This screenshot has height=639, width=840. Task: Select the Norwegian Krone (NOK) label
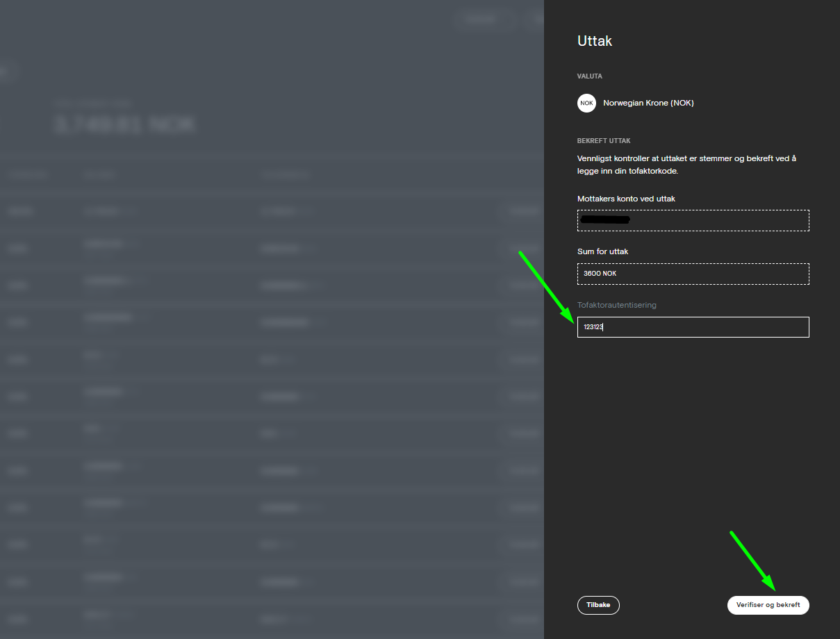648,103
